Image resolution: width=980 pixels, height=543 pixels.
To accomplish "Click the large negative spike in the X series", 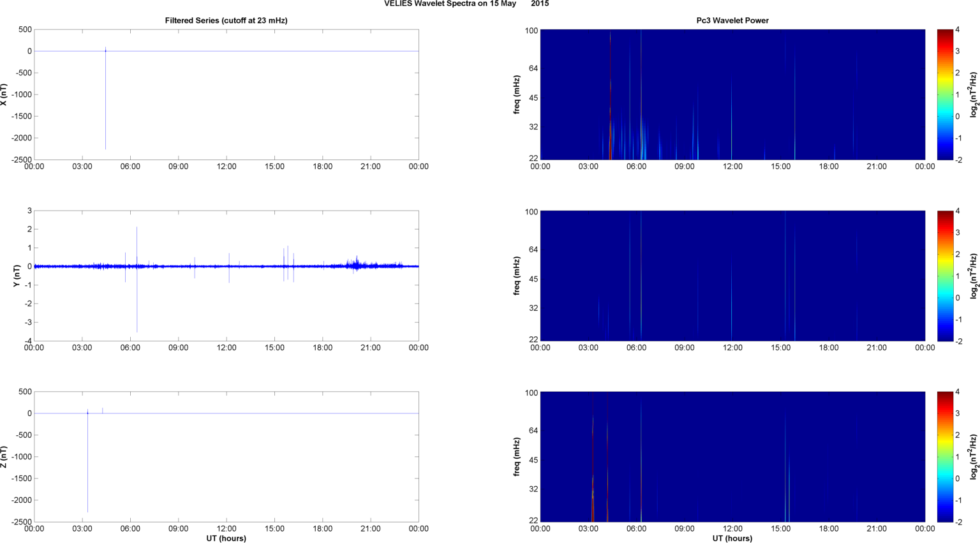I will [x=105, y=100].
